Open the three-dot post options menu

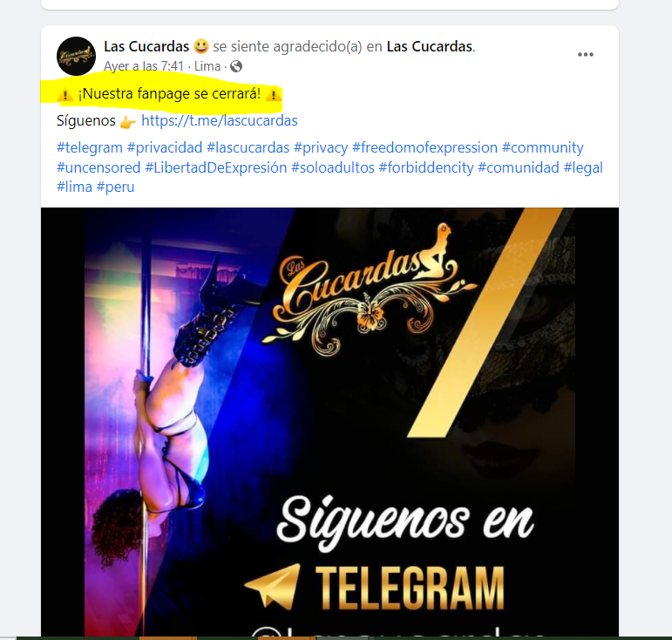(x=586, y=54)
